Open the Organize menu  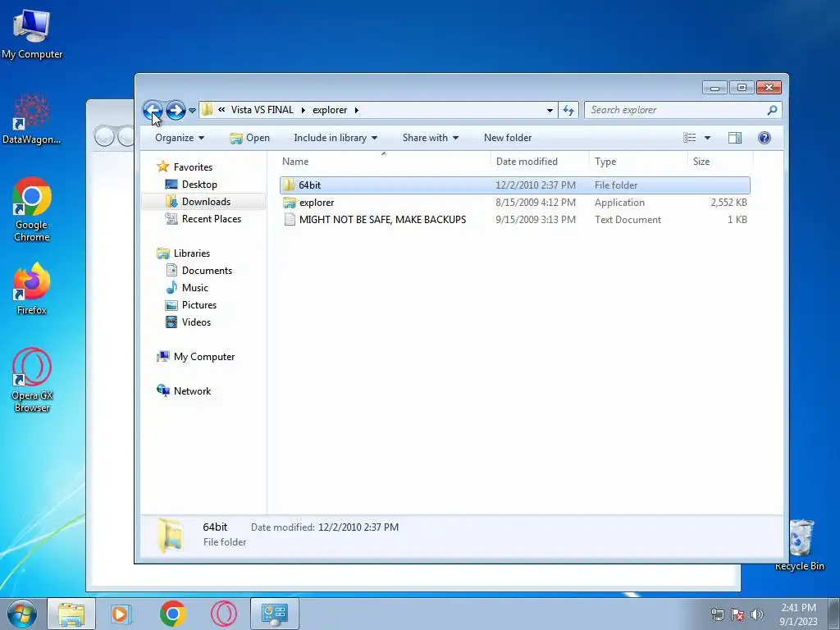point(180,138)
